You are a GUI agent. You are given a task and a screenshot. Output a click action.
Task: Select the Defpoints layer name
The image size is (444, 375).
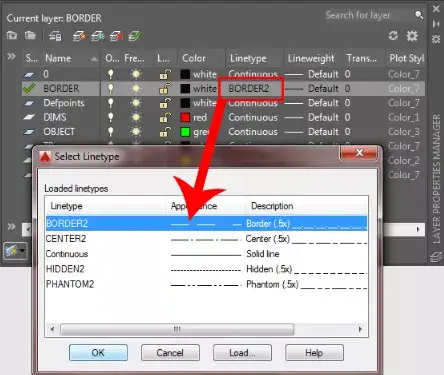(x=64, y=103)
